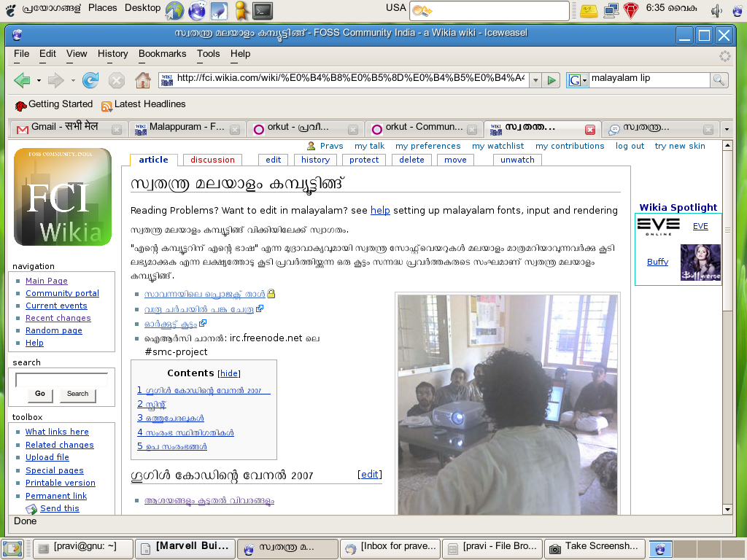Click the greyed-out stop loading icon

tap(116, 80)
